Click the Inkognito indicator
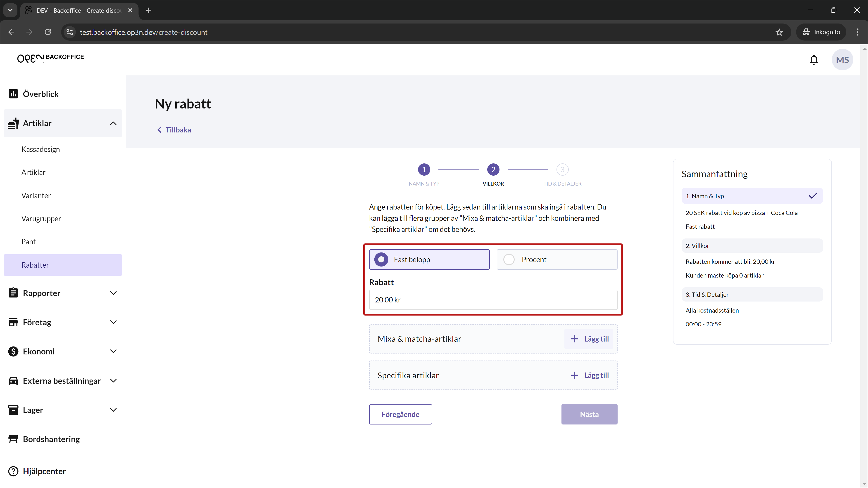The width and height of the screenshot is (868, 488). pyautogui.click(x=821, y=32)
